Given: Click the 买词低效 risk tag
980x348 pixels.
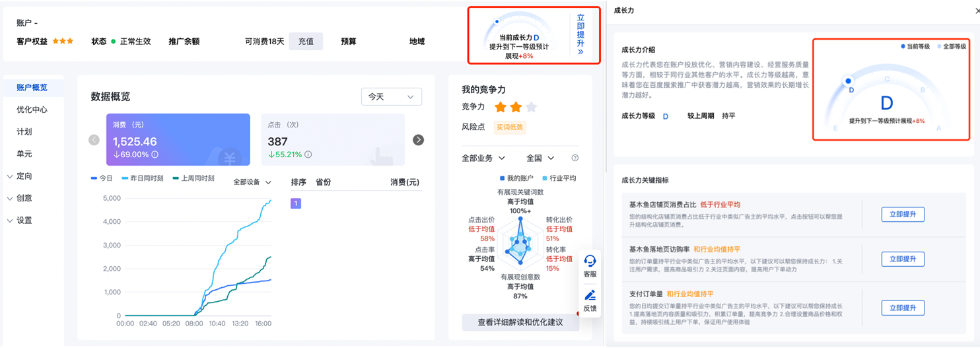Looking at the screenshot, I should pyautogui.click(x=510, y=127).
